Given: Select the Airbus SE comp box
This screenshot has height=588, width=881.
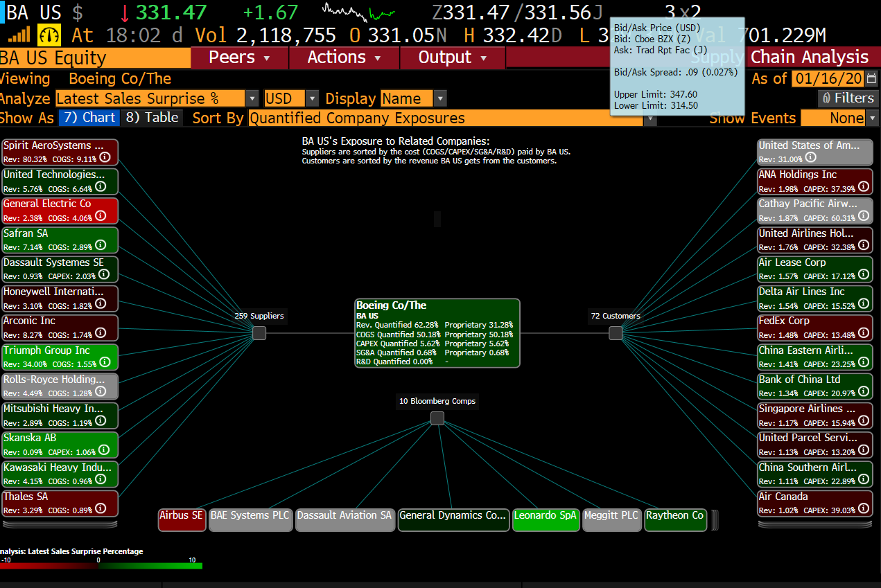Looking at the screenshot, I should pyautogui.click(x=182, y=520).
